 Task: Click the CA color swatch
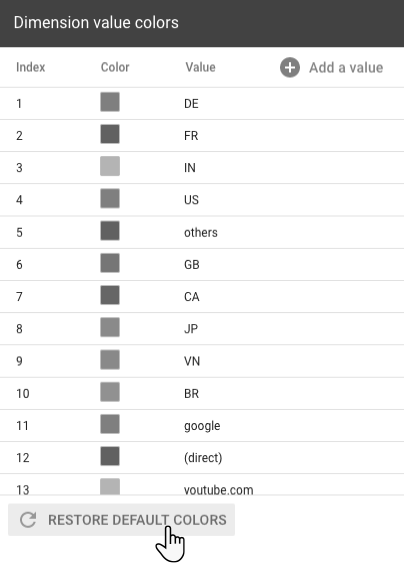tap(110, 295)
